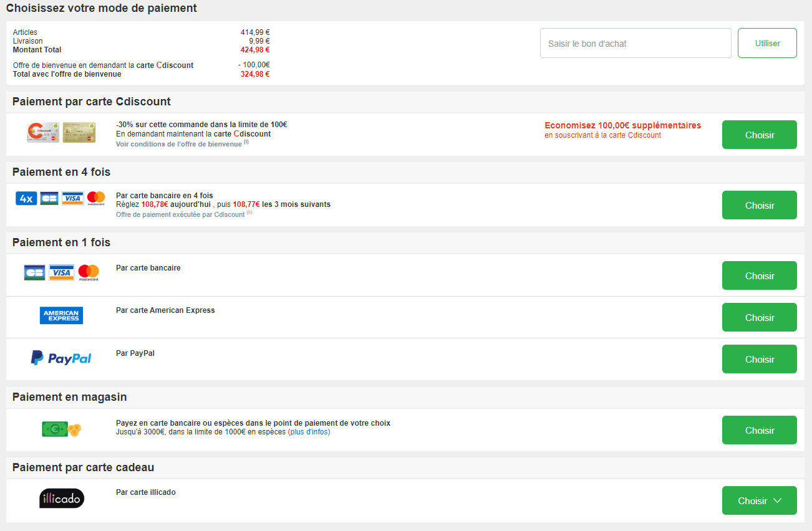Choose payment by Cdiscount card
This screenshot has width=812, height=531.
[x=759, y=135]
